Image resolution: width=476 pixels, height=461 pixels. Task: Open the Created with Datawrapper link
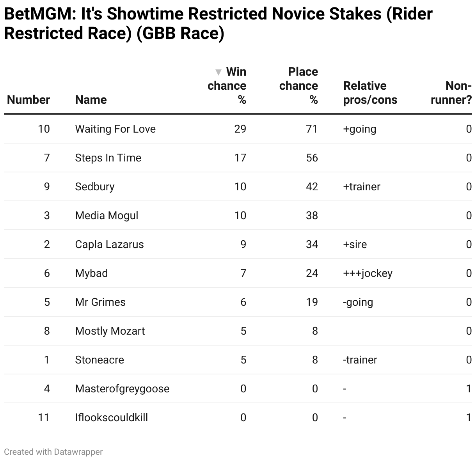coord(53,452)
